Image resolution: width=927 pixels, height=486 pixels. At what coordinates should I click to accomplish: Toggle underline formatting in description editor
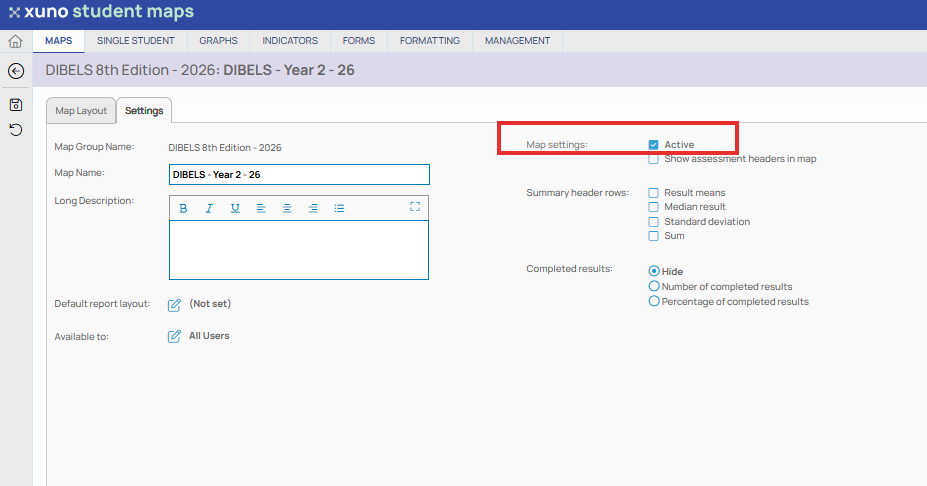235,208
